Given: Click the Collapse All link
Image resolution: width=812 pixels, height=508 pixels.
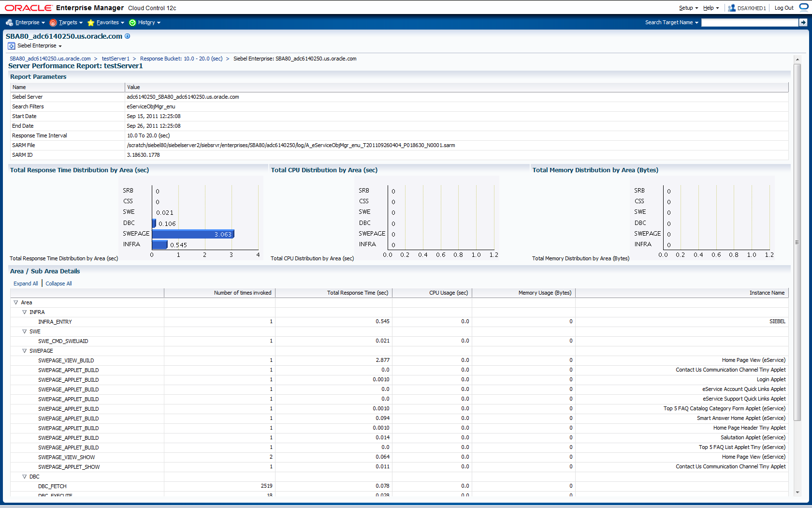Looking at the screenshot, I should pos(58,284).
